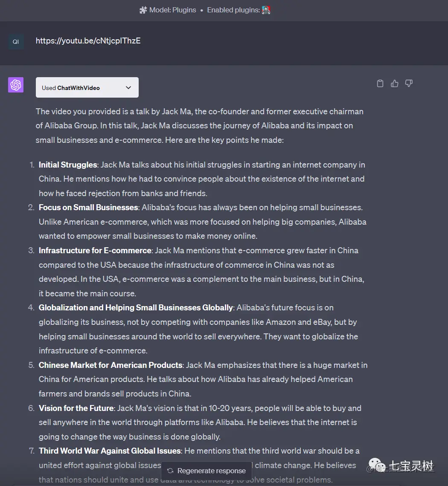Image resolution: width=448 pixels, height=486 pixels.
Task: Copy the response with the clipboard icon
Action: click(x=380, y=84)
